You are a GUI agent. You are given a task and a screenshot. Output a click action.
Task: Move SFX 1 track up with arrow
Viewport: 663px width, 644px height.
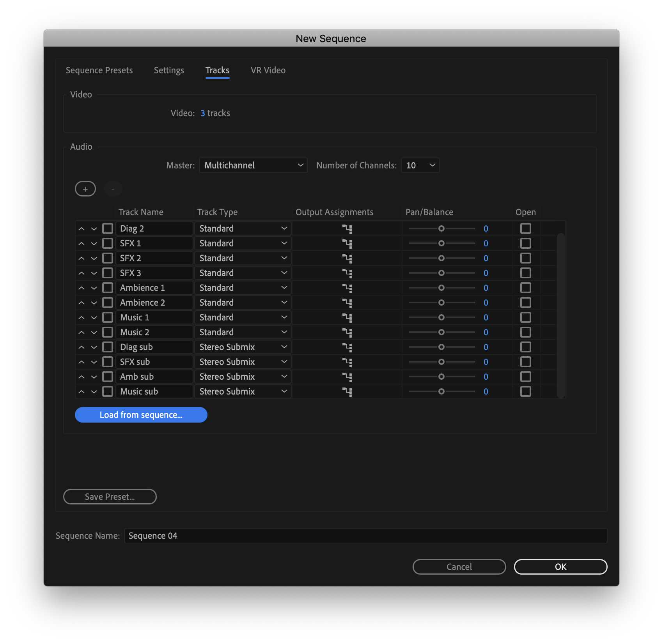pos(82,244)
